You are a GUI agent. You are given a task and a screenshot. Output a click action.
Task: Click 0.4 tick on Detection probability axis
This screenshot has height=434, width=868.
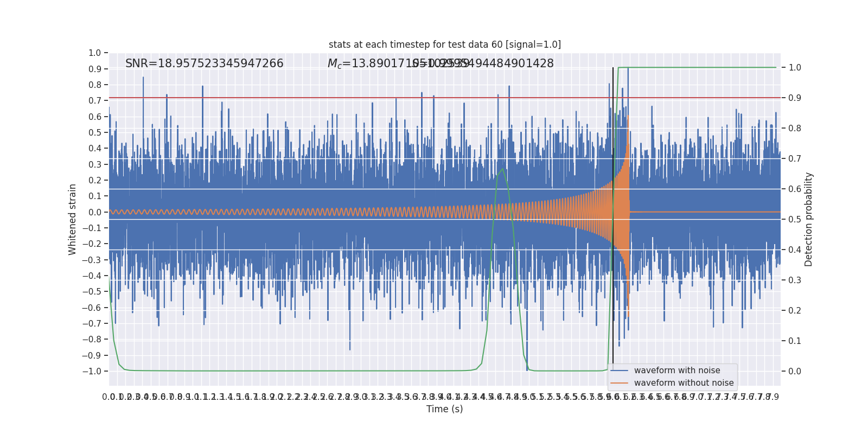[x=795, y=250]
